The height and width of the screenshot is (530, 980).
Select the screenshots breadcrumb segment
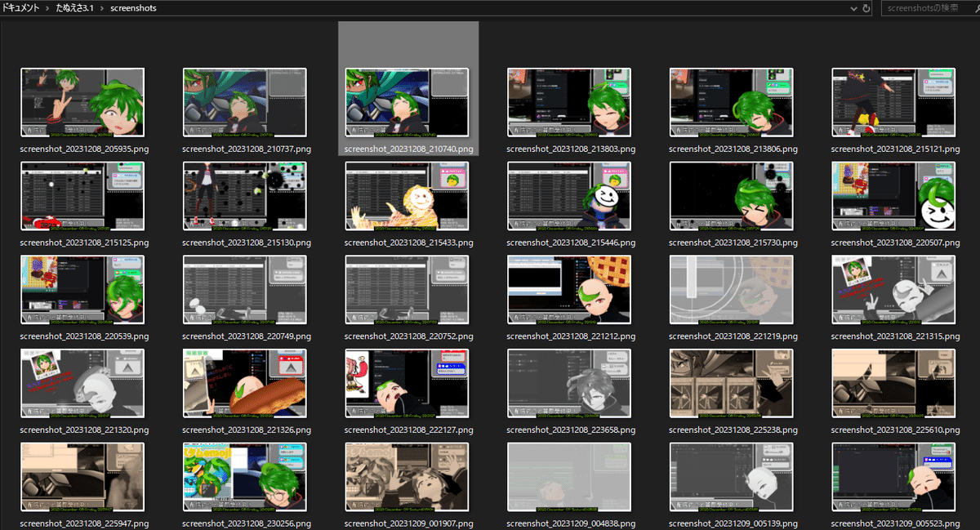[133, 8]
